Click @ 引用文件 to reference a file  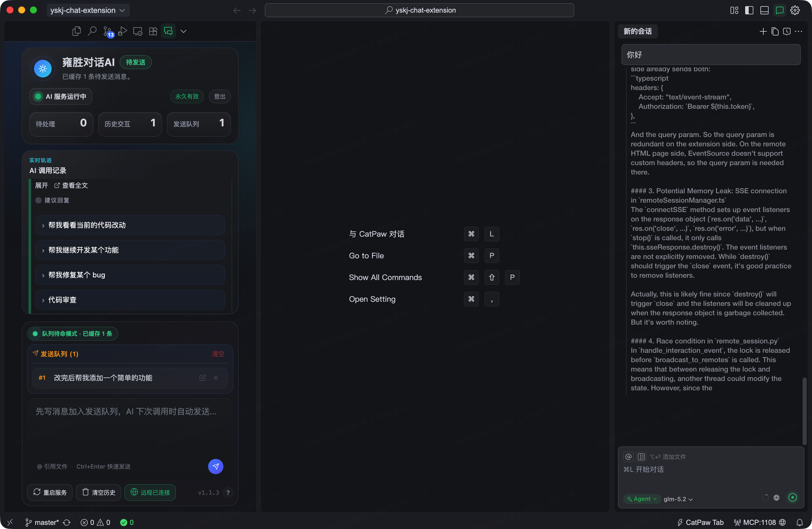(x=52, y=467)
